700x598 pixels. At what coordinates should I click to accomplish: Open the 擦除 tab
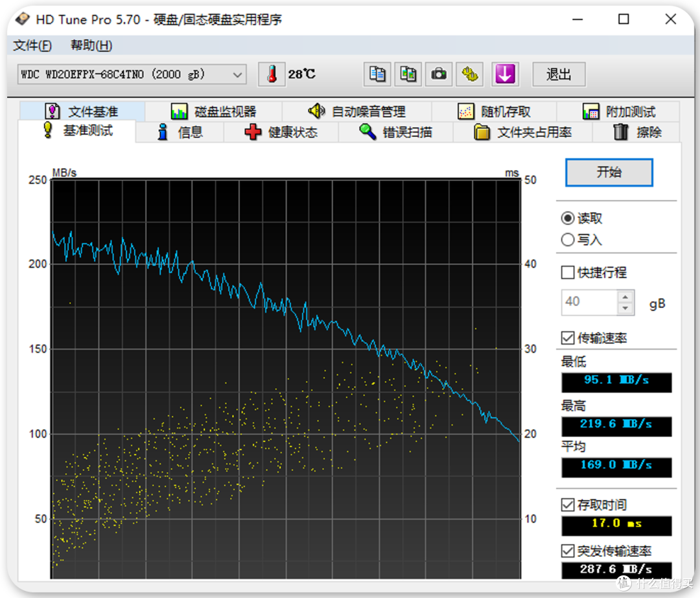pos(636,132)
